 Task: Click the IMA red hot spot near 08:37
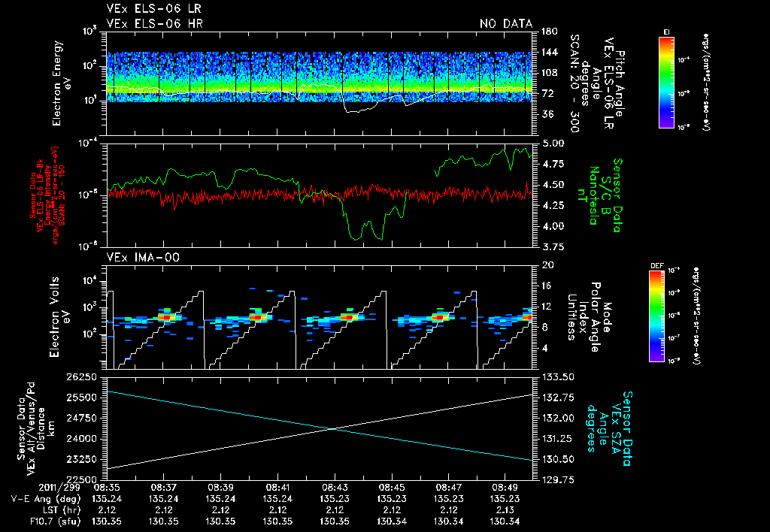click(x=166, y=318)
